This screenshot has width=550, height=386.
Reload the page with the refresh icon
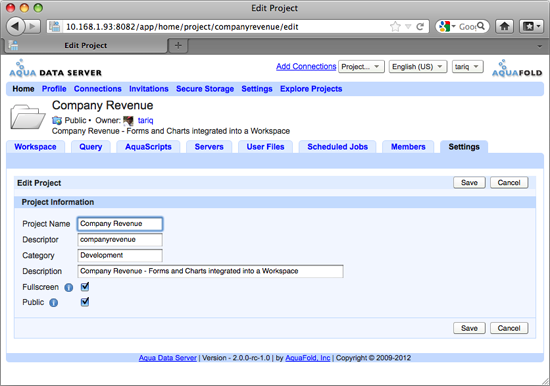point(420,27)
